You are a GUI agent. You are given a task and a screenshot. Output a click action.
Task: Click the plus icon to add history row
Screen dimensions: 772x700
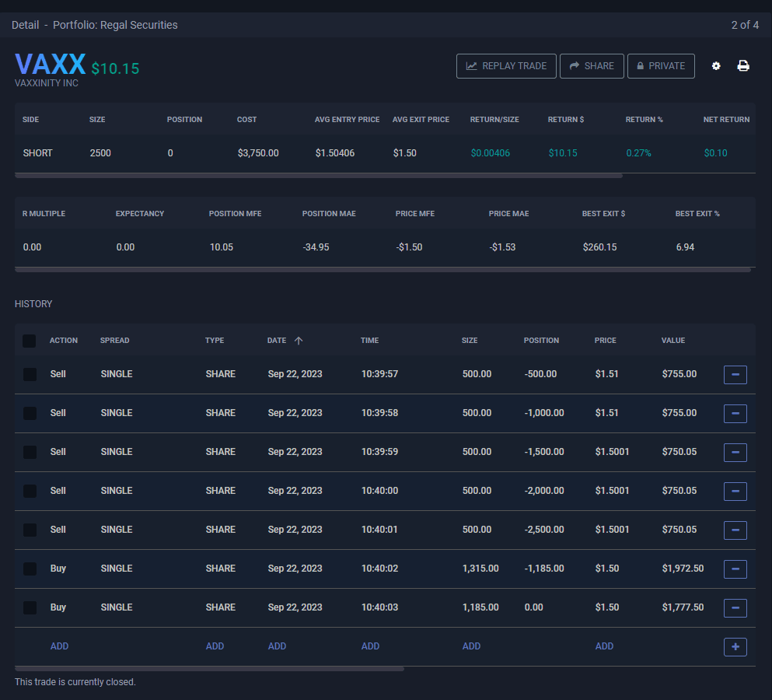(735, 647)
